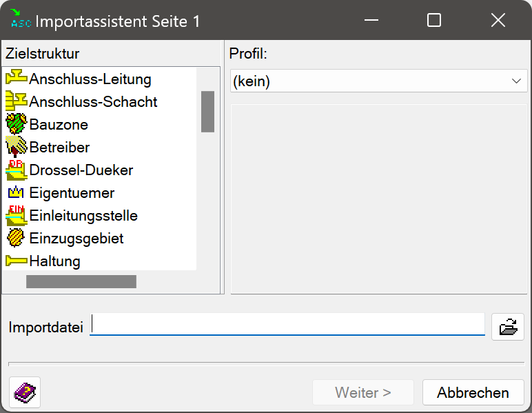Click the Eigentuemer crown icon

[x=17, y=192]
